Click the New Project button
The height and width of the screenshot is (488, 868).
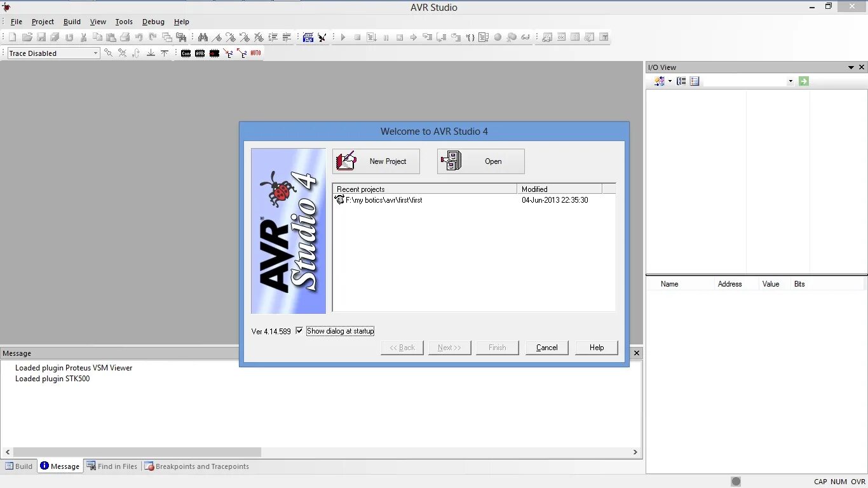[x=376, y=161]
